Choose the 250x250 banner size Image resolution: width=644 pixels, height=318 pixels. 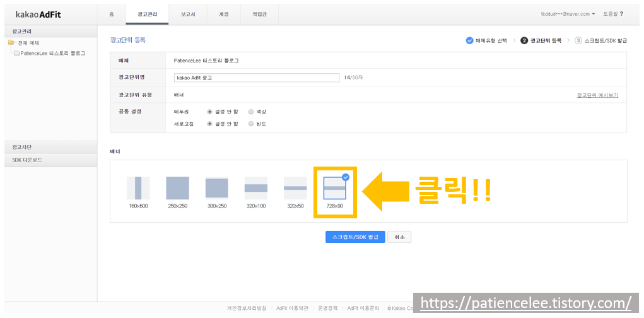(177, 192)
